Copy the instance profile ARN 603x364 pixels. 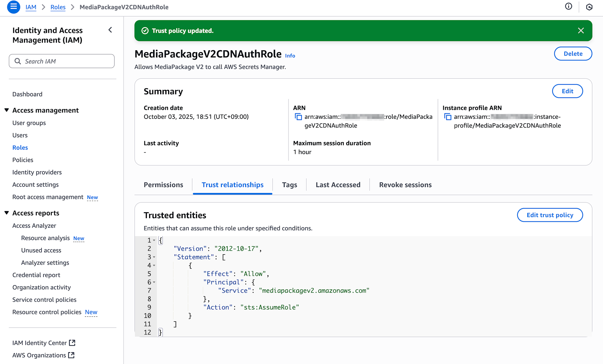coord(448,117)
